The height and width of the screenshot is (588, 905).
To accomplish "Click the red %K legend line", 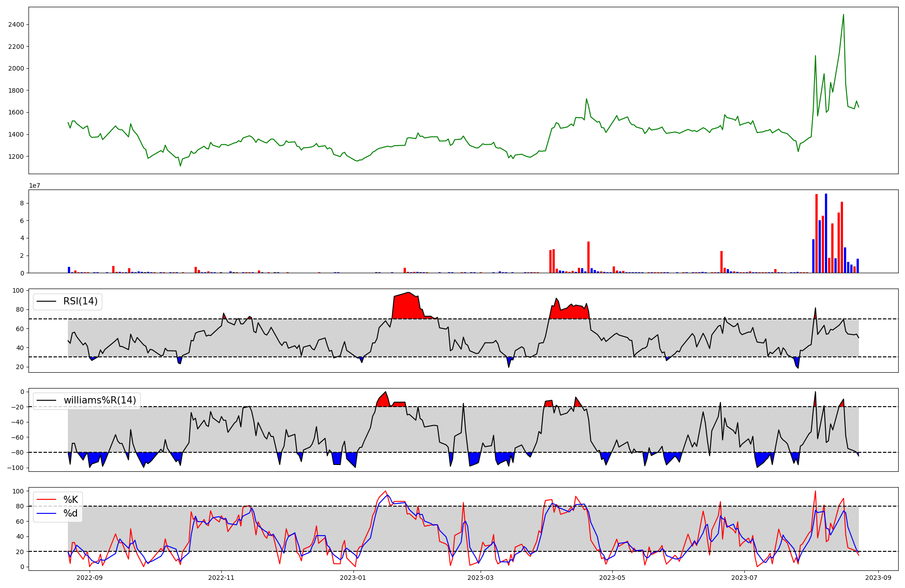I will (46, 500).
